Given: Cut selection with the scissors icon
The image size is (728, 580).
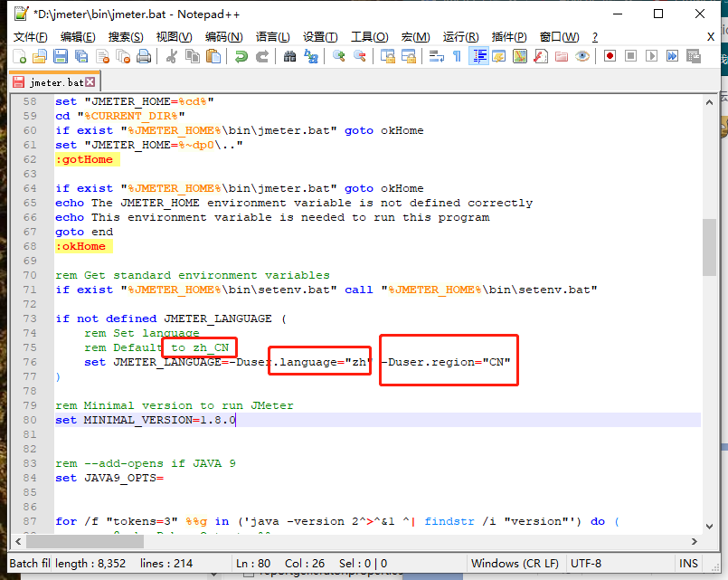Looking at the screenshot, I should point(171,56).
